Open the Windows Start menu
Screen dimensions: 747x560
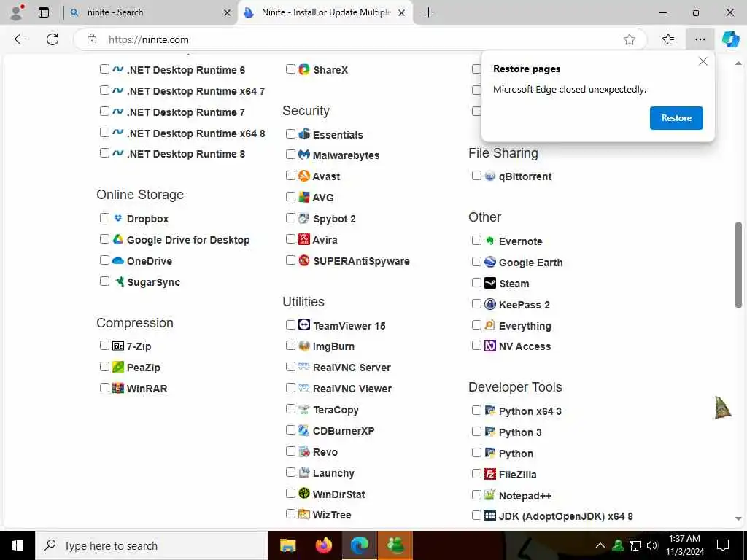[18, 545]
